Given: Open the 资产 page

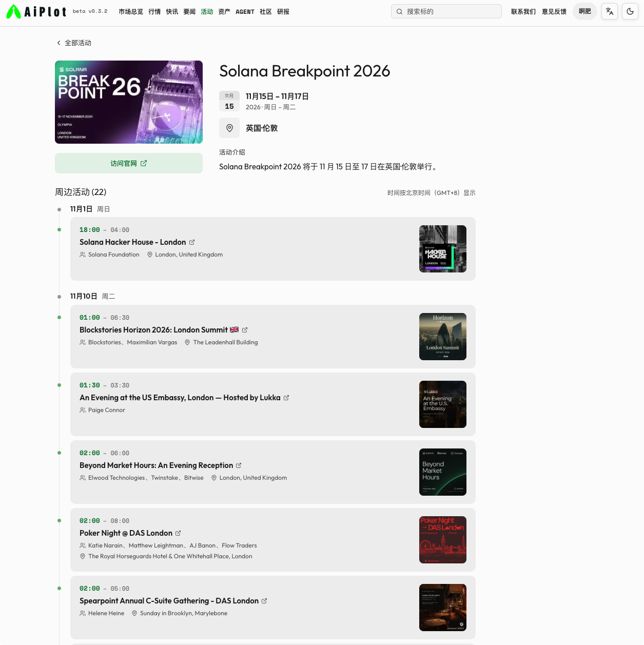Looking at the screenshot, I should point(224,12).
